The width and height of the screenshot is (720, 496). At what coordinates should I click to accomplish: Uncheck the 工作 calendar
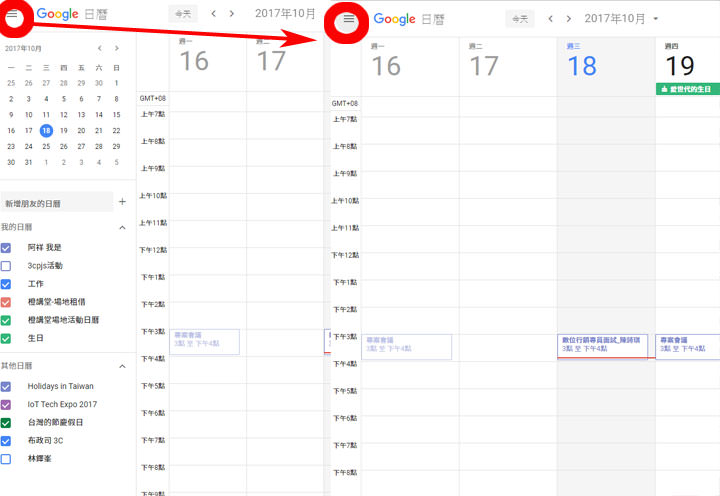tap(7, 284)
